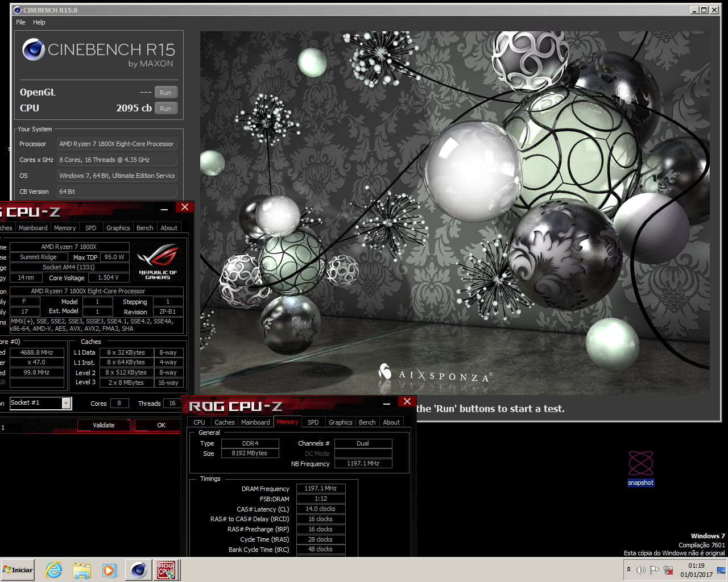Open Mainboard tab in front CPU-Z window
Screen dimensions: 728x582
pos(255,422)
